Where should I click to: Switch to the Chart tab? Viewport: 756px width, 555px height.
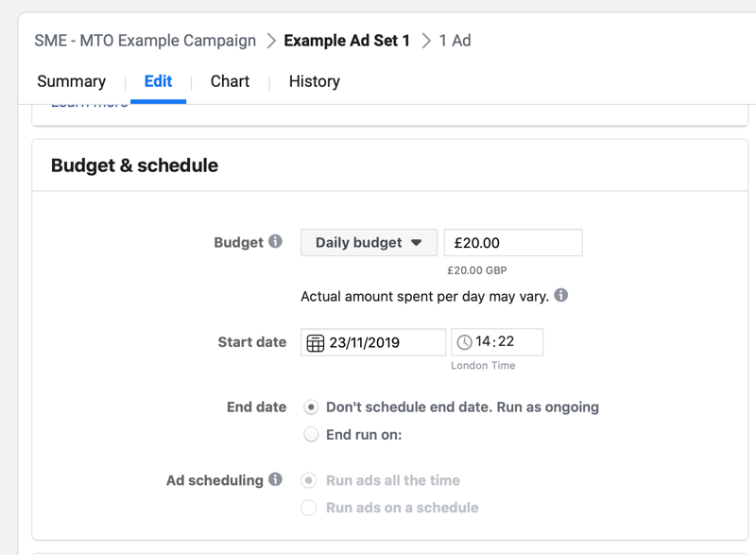230,81
